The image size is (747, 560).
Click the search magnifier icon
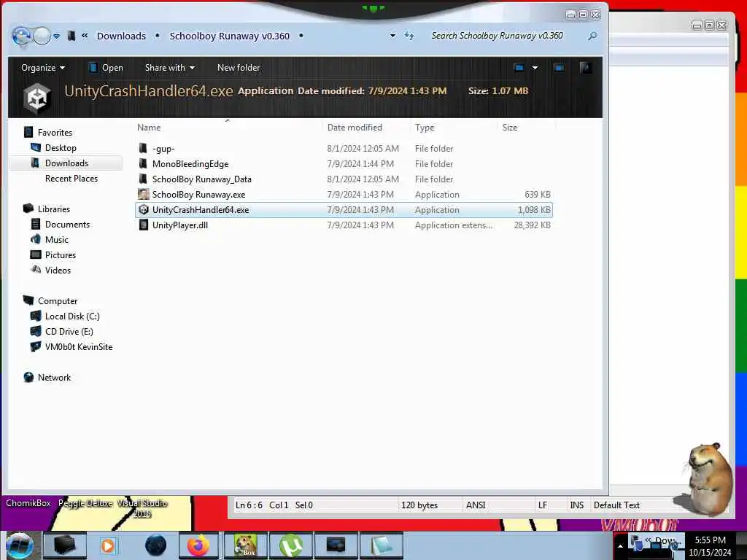click(592, 36)
